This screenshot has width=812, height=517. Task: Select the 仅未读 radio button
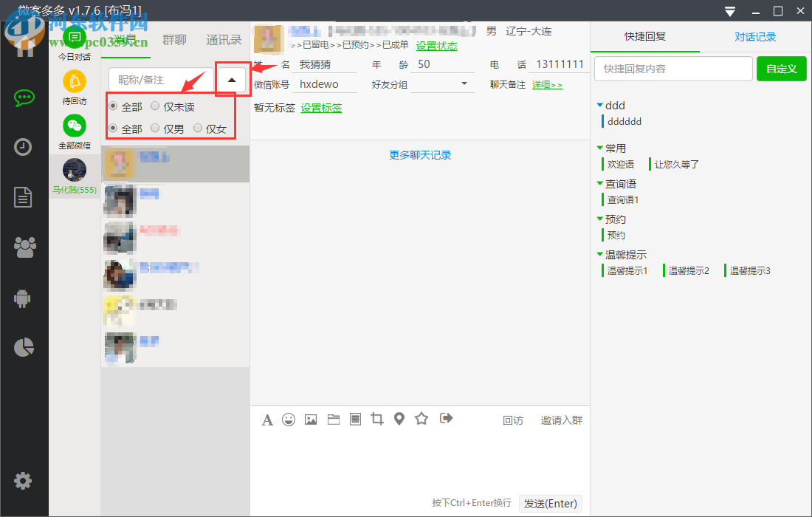(155, 106)
